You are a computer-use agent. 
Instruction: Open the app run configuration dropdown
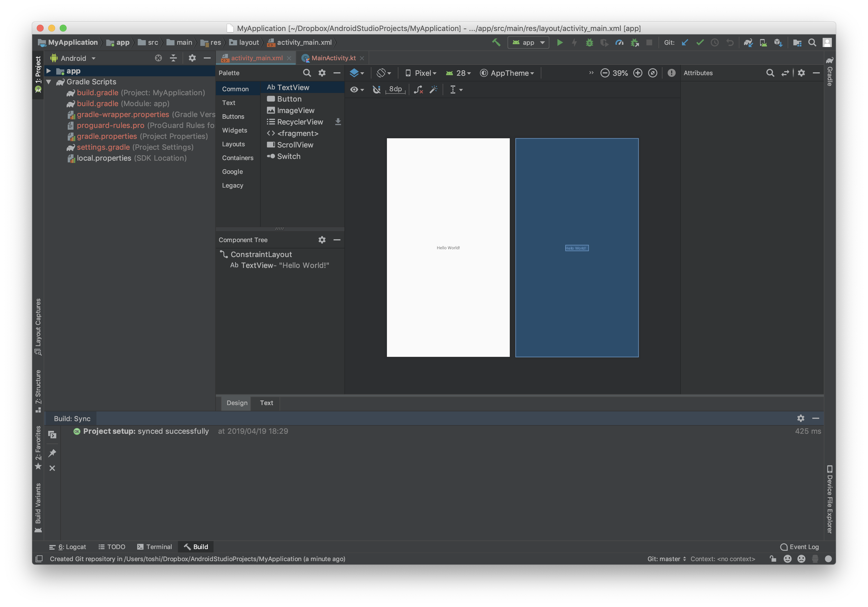pyautogui.click(x=528, y=42)
